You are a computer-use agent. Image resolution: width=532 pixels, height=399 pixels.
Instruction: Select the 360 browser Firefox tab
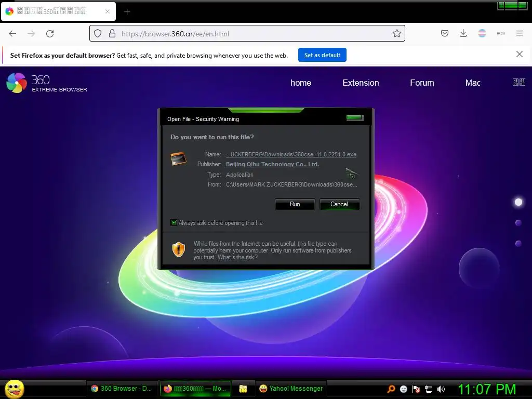(58, 11)
